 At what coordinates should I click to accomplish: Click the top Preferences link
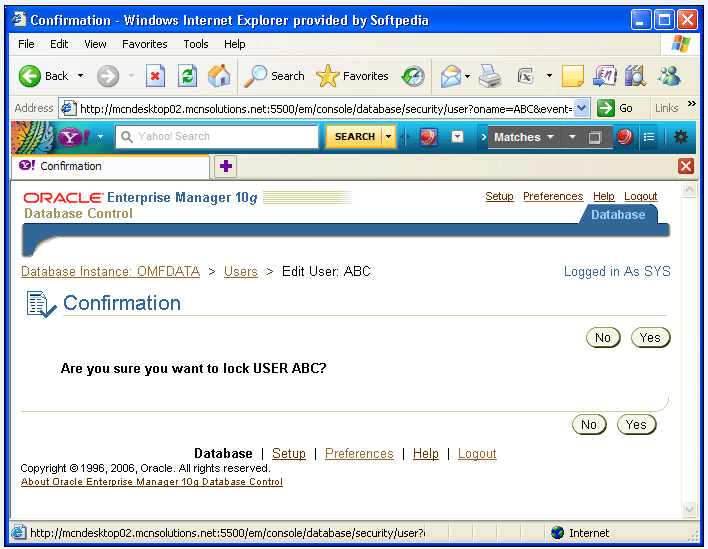click(553, 196)
